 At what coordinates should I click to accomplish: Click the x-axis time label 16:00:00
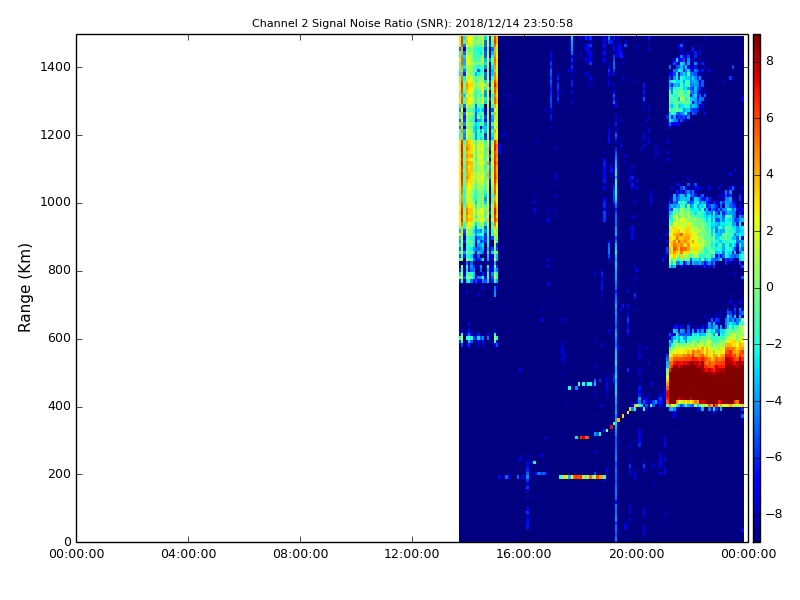[x=524, y=554]
